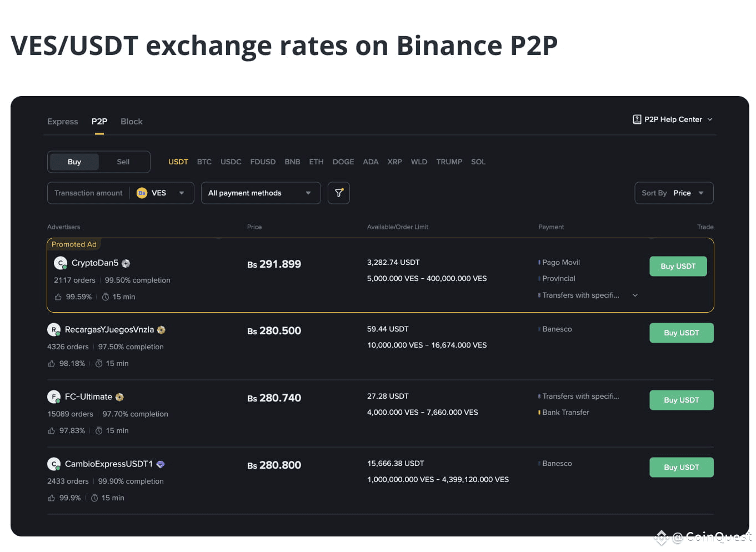
Task: Click FC-Ultimate's avatar icon
Action: (x=54, y=397)
